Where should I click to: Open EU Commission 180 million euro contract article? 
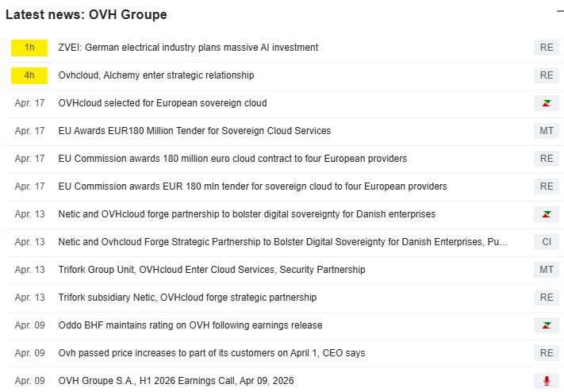232,159
